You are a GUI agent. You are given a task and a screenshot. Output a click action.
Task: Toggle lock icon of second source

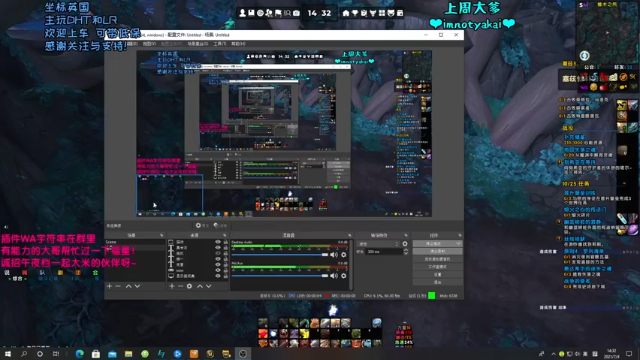coord(225,248)
